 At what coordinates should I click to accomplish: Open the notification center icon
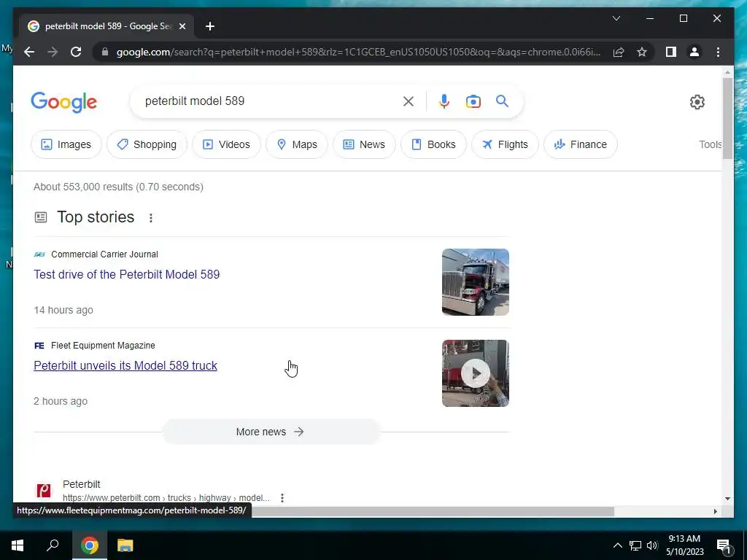click(724, 545)
